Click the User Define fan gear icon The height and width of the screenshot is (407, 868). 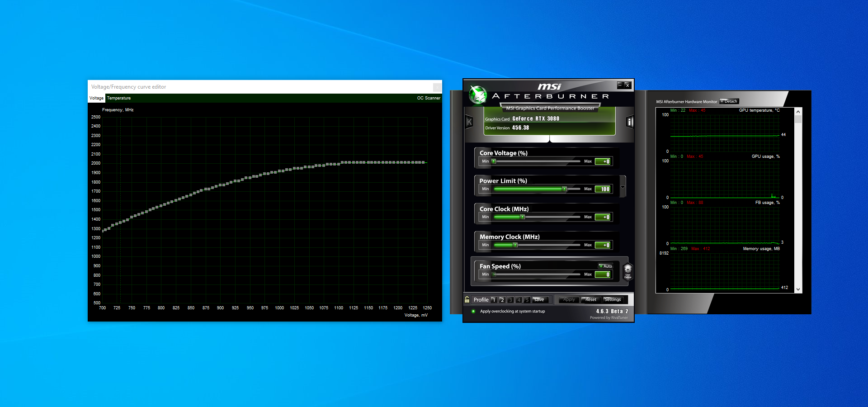[x=627, y=271]
